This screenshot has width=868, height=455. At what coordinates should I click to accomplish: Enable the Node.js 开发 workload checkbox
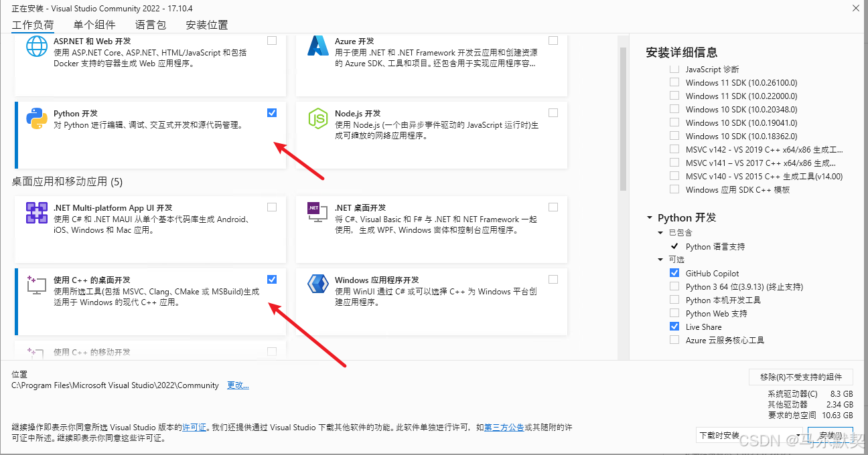553,112
